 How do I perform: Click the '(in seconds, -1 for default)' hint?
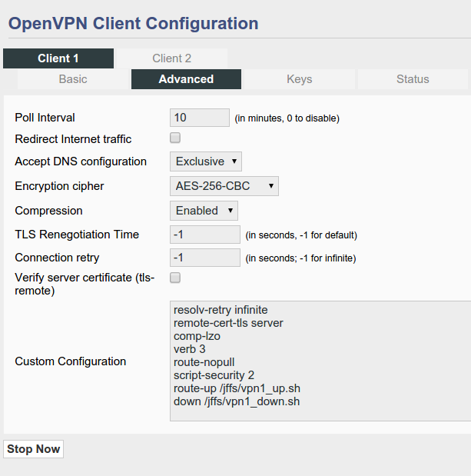[301, 235]
